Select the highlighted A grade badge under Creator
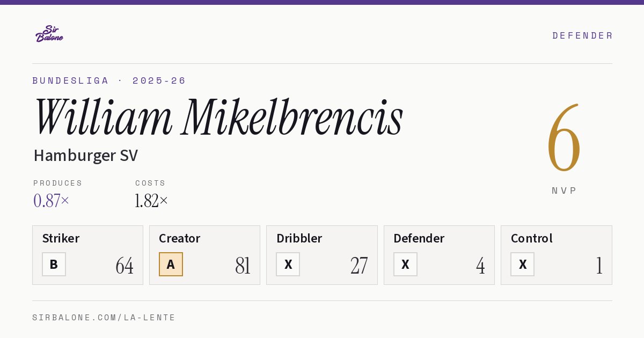The height and width of the screenshot is (338, 644). click(x=171, y=264)
